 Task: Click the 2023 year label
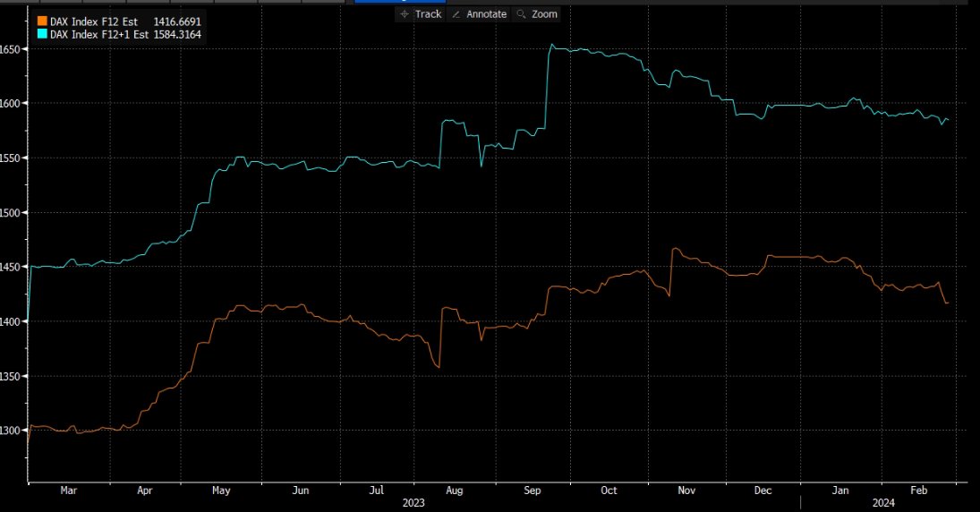(x=413, y=503)
